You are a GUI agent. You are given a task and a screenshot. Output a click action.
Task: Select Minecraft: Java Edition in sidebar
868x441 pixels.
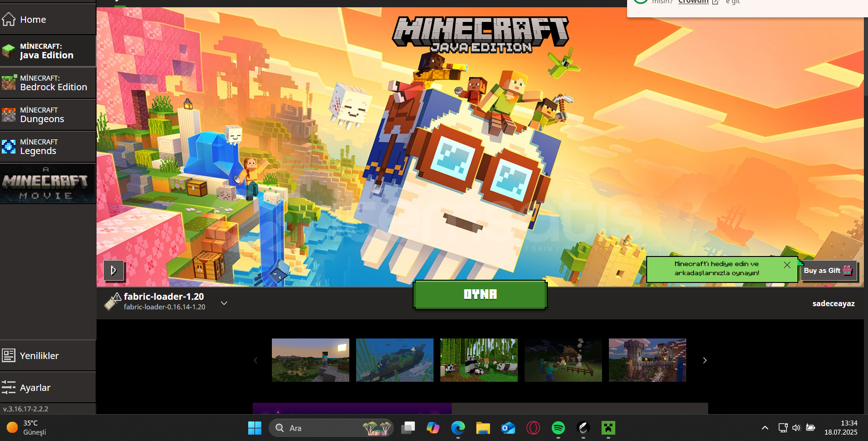click(48, 51)
